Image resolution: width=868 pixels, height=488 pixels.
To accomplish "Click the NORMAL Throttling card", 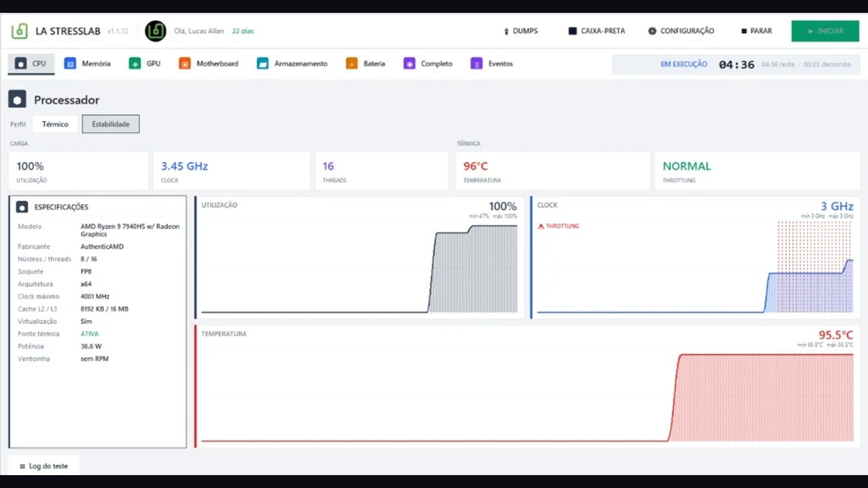I will [757, 171].
